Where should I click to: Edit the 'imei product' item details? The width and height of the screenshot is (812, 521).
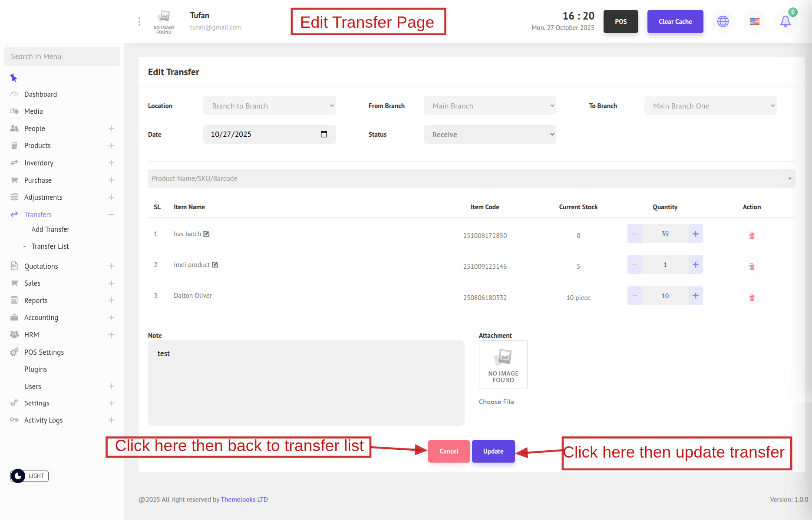click(x=215, y=265)
